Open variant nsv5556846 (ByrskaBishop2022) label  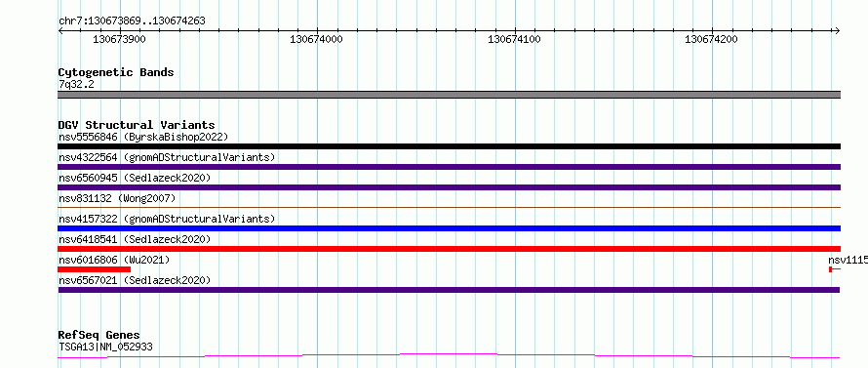(143, 137)
